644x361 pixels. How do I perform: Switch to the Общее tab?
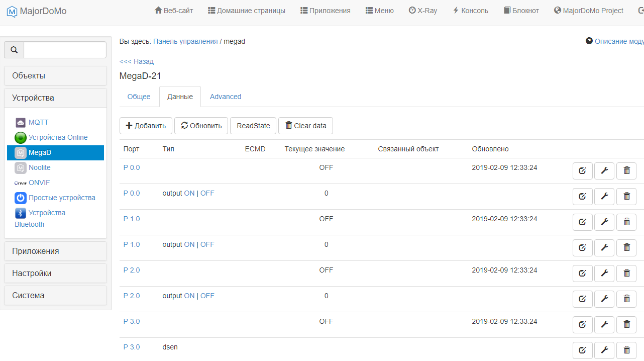click(x=139, y=97)
